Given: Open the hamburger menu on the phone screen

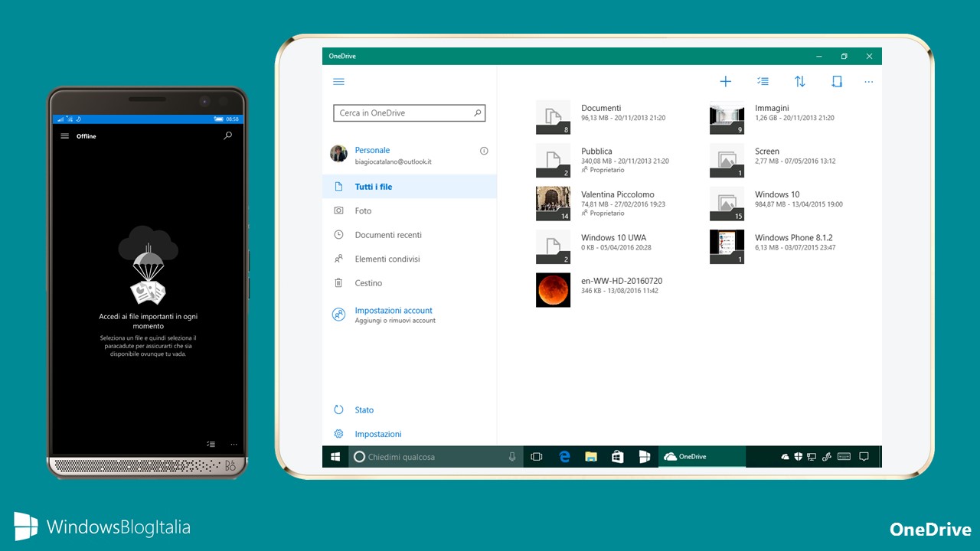Looking at the screenshot, I should [x=64, y=136].
